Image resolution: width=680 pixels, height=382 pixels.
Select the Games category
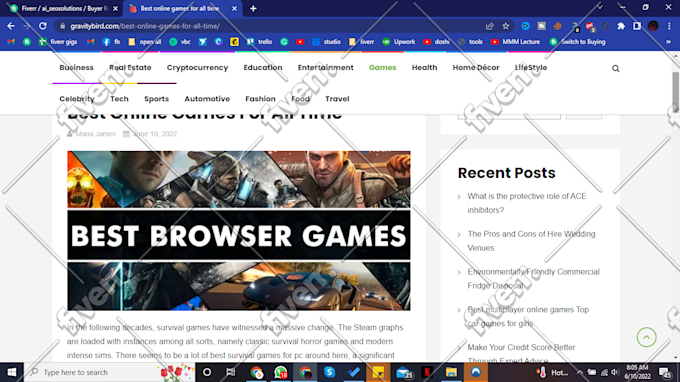pyautogui.click(x=382, y=68)
